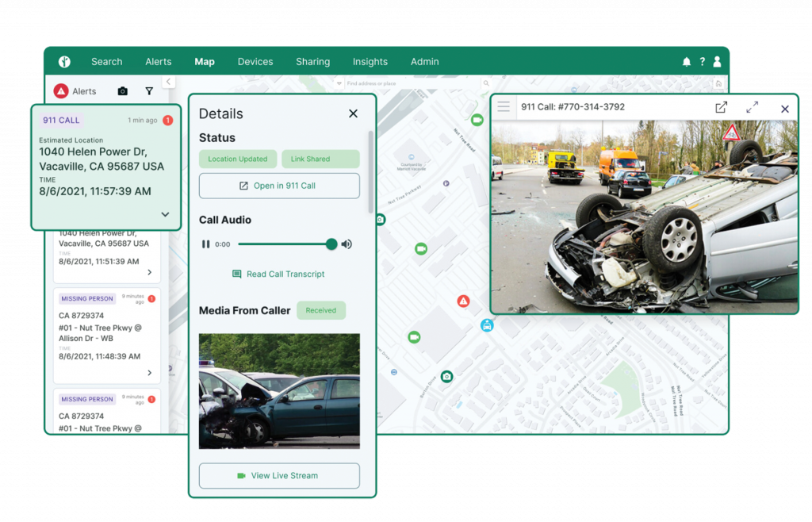Viewport: 812px width, 522px height.
Task: Click the camera icon beside Alerts
Action: (122, 91)
